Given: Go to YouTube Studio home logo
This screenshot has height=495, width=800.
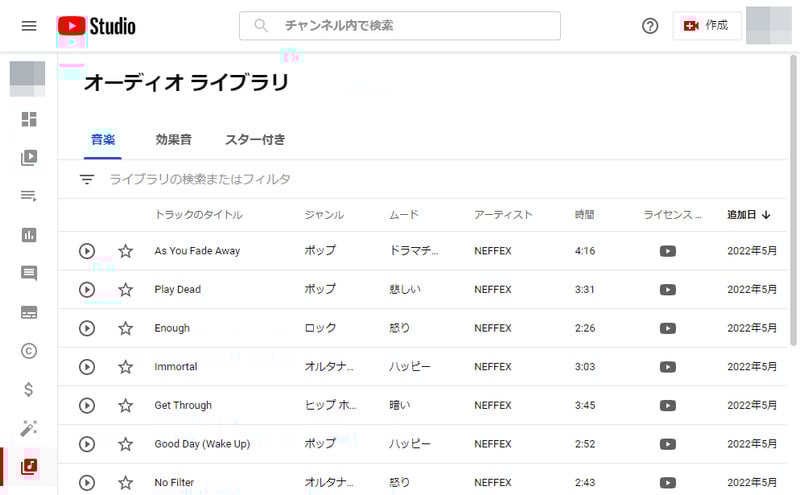Looking at the screenshot, I should point(96,26).
